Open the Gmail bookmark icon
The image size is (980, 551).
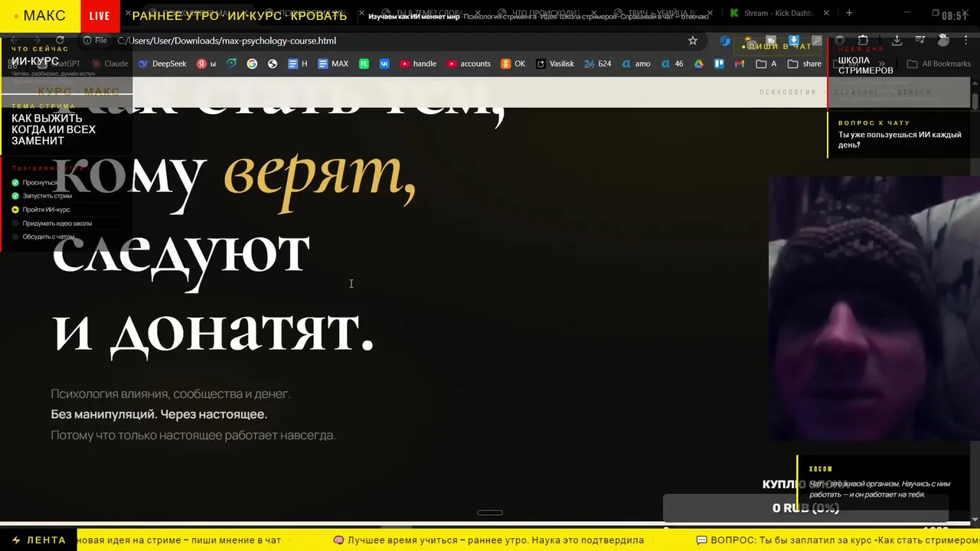[x=740, y=64]
